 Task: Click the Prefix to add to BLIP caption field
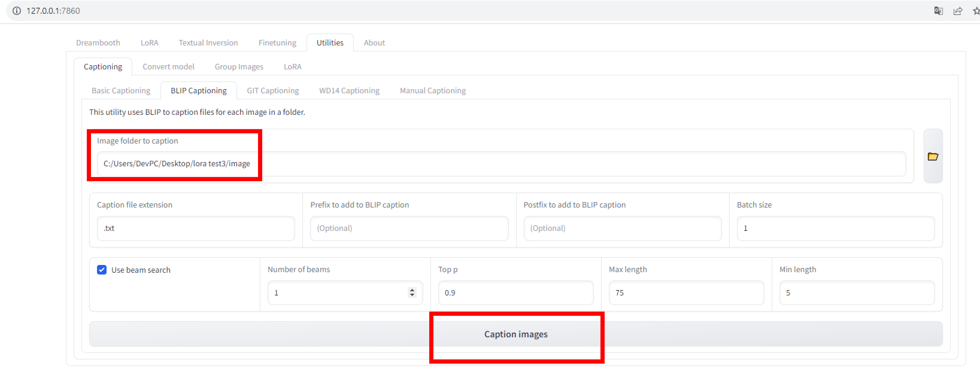click(409, 228)
